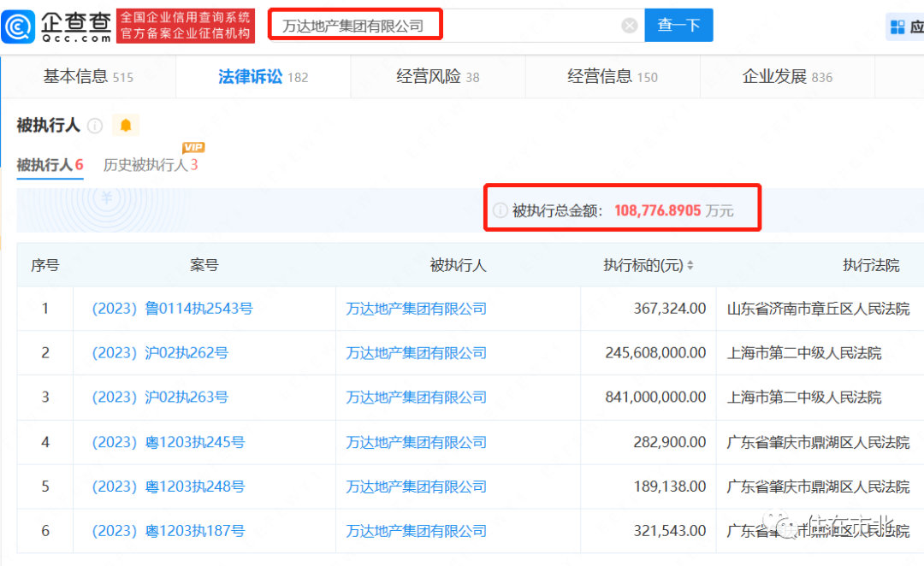
Task: Switch to the 经营风险 38 tab
Action: tap(438, 77)
